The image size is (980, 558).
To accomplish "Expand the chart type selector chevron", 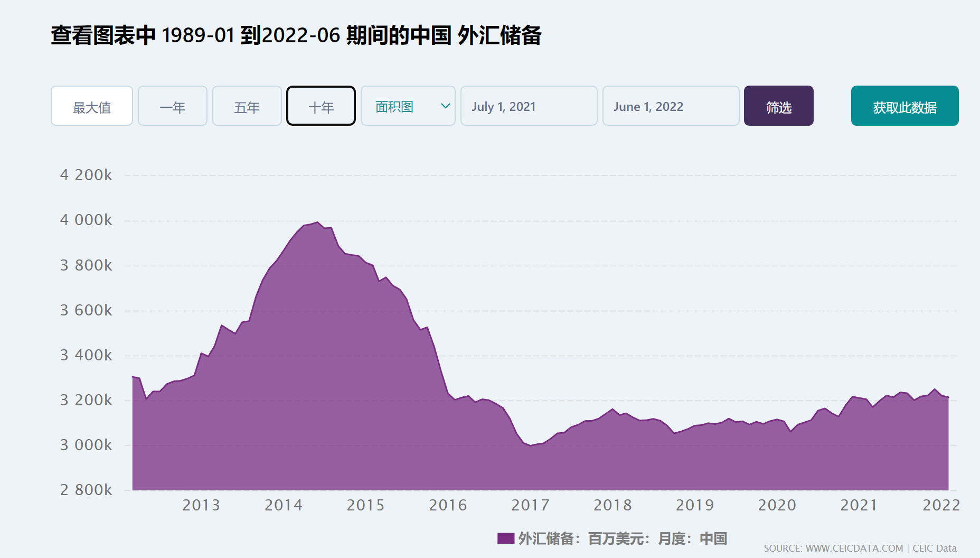I will (445, 106).
